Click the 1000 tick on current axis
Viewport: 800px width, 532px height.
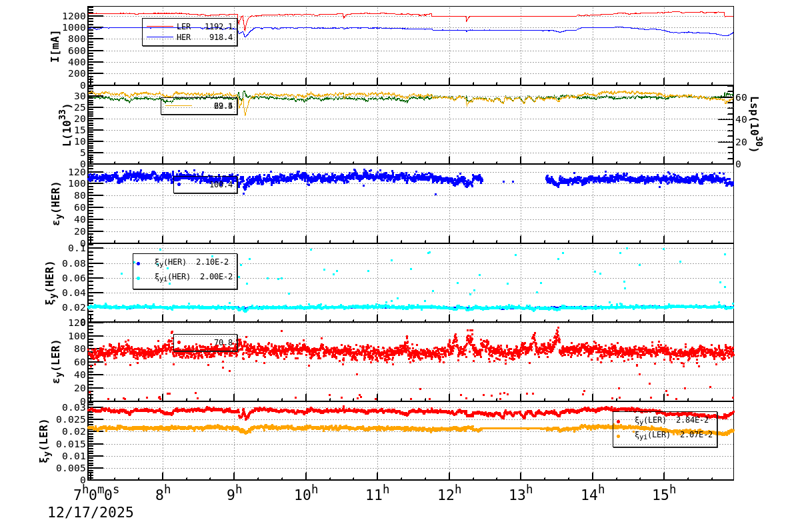(x=73, y=27)
